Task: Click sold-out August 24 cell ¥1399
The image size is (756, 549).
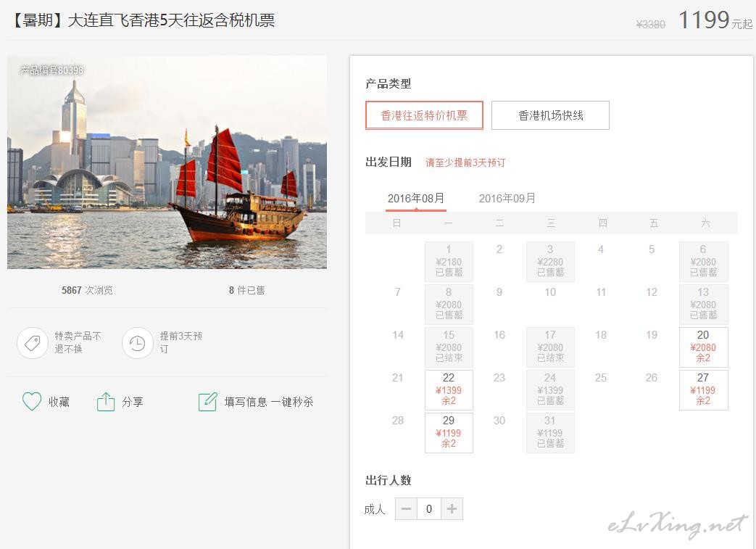Action: 550,389
